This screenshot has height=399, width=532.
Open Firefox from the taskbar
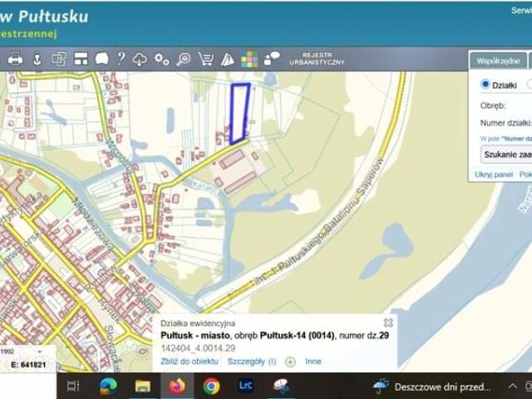(x=176, y=386)
